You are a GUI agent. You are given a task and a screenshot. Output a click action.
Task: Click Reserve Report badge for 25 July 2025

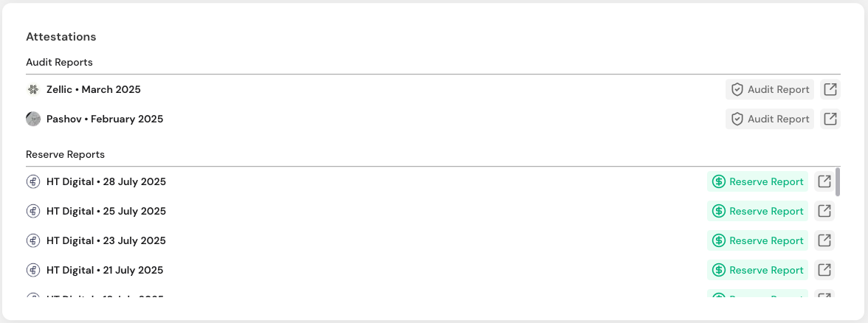coord(757,211)
